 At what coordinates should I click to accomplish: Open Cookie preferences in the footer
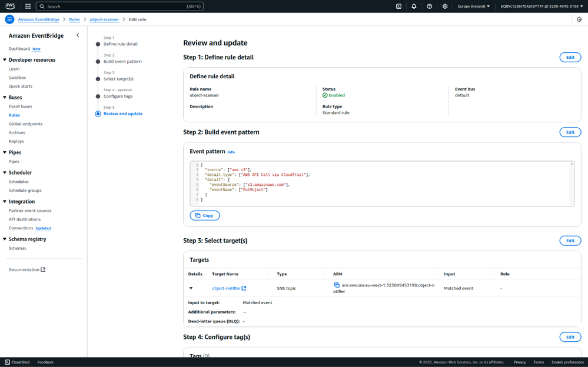click(568, 362)
